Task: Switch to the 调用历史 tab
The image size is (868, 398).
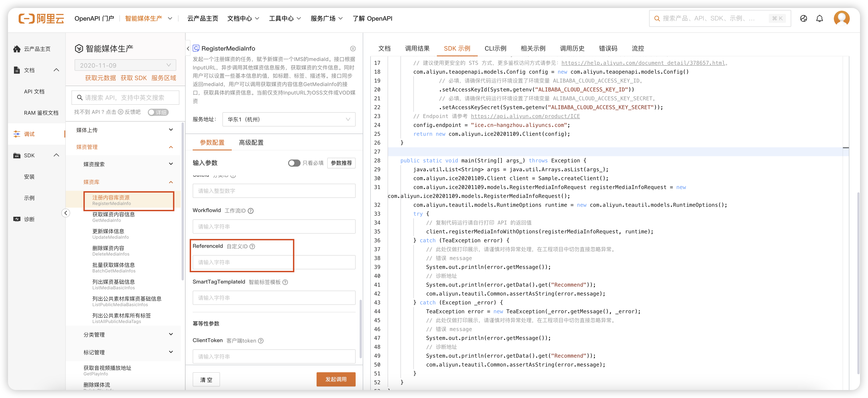Action: pyautogui.click(x=572, y=49)
